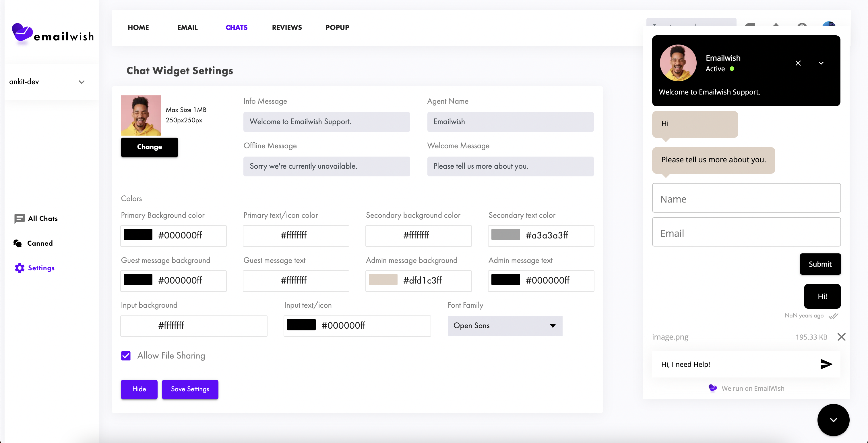868x443 pixels.
Task: Click the double-check read receipt icon
Action: pos(833,316)
